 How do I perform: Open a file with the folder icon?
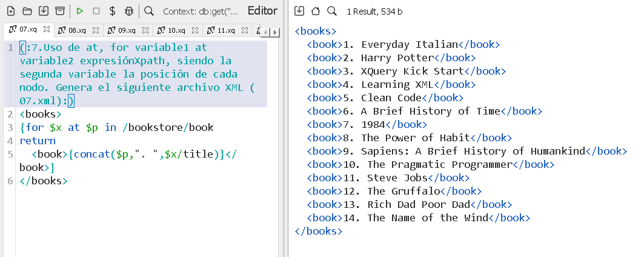coord(27,11)
